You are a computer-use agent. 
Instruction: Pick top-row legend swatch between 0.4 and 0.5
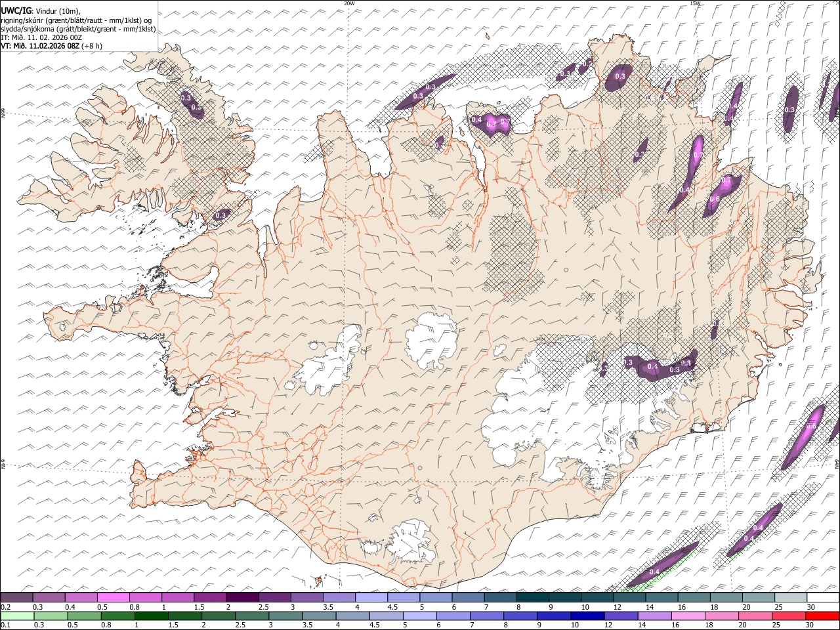click(x=81, y=598)
